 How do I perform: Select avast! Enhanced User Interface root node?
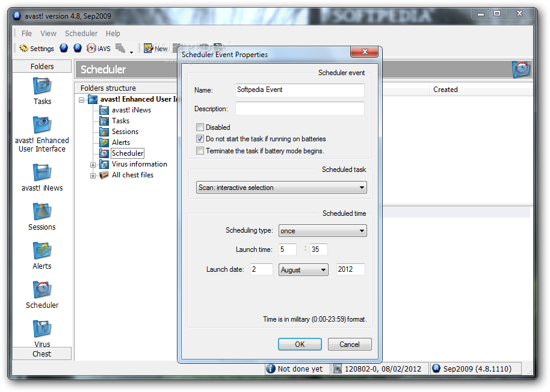tap(138, 99)
